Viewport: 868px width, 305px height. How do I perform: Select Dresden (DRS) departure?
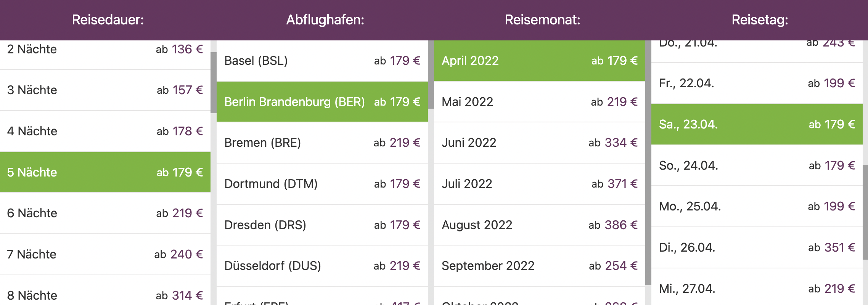[322, 225]
